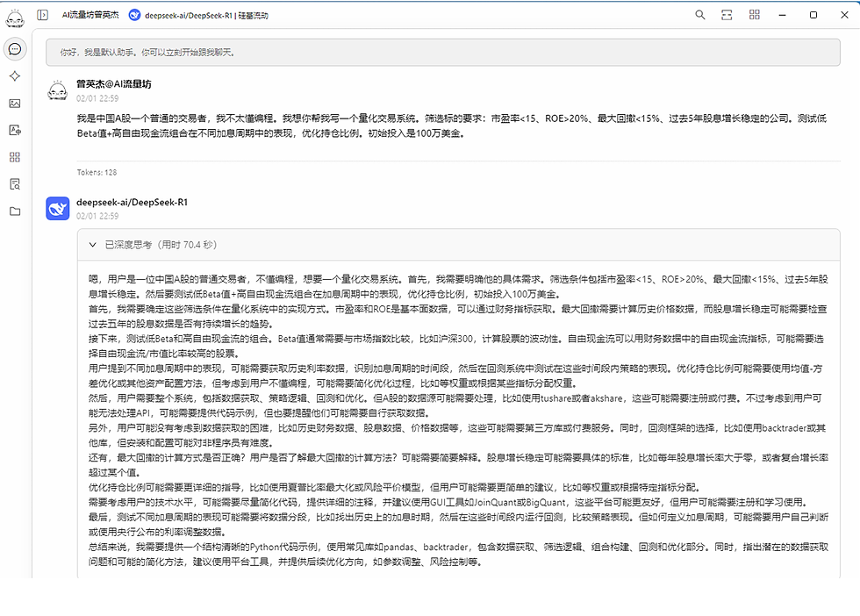Screen dimensions: 860x616
Task: Click the default assistant prompt banner
Action: pos(443,53)
